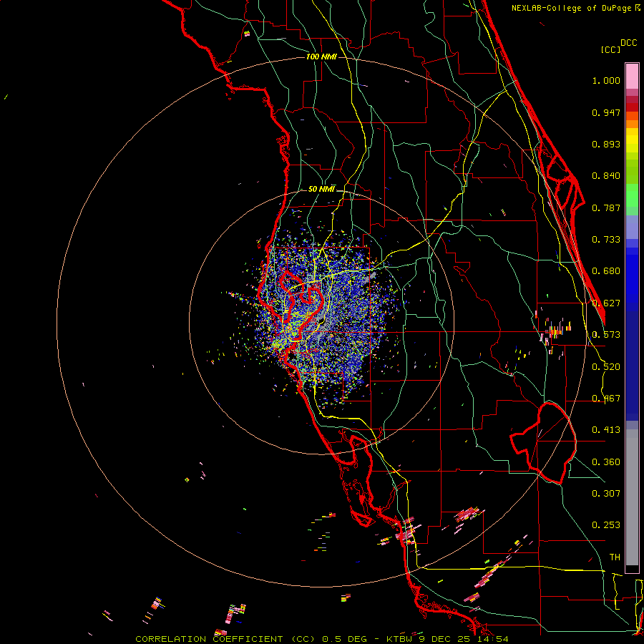Select the 0.840 scale value

[x=606, y=176]
